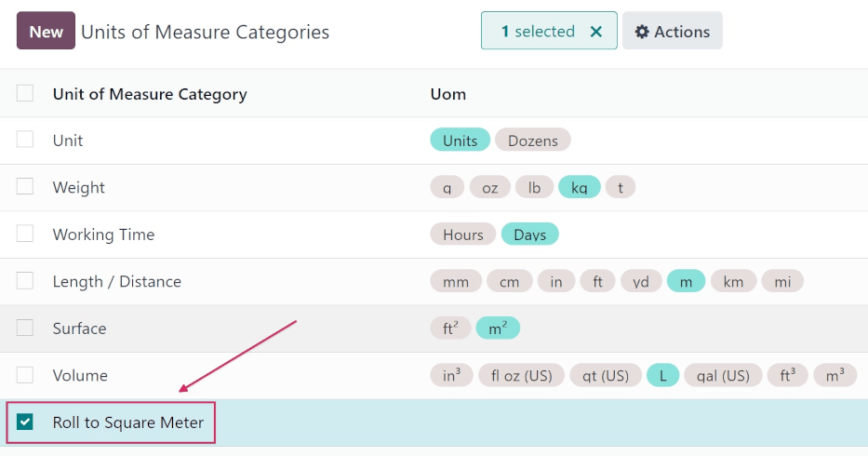Open the Actions gear menu

pyautogui.click(x=672, y=32)
